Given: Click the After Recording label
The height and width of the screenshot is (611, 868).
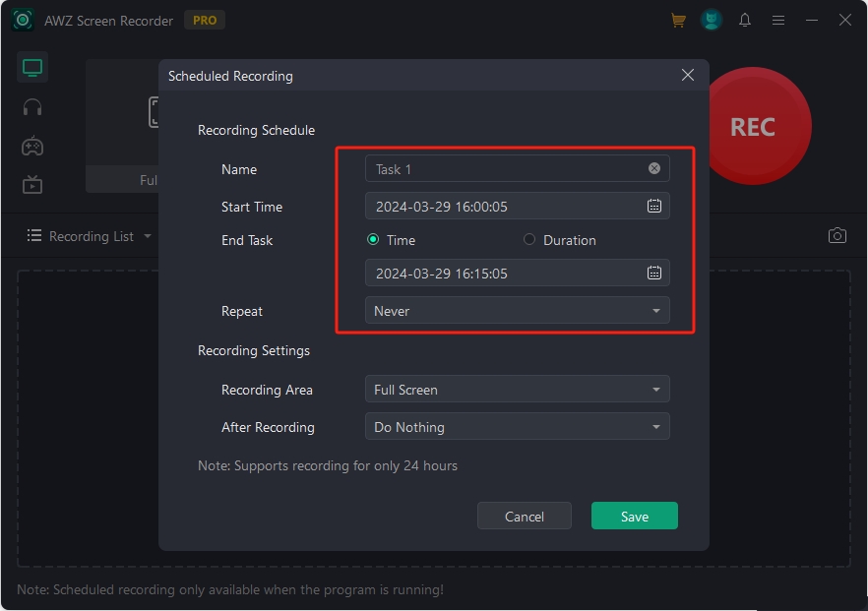Looking at the screenshot, I should pyautogui.click(x=268, y=427).
